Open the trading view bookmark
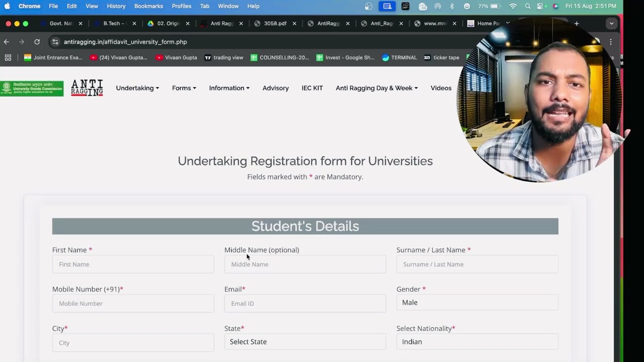The image size is (644, 362). [224, 57]
